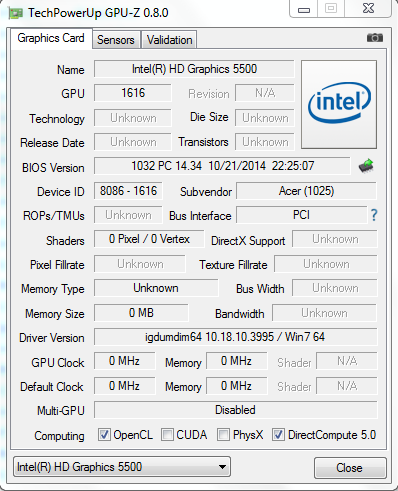This screenshot has height=491, width=398.
Task: Click the Bus Interface question mark
Action: pyautogui.click(x=374, y=215)
